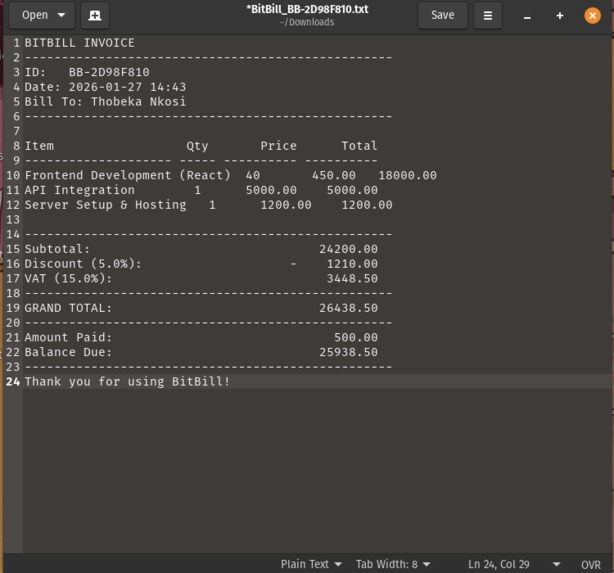
Task: Click the VAT (15.0%) label
Action: coord(68,278)
